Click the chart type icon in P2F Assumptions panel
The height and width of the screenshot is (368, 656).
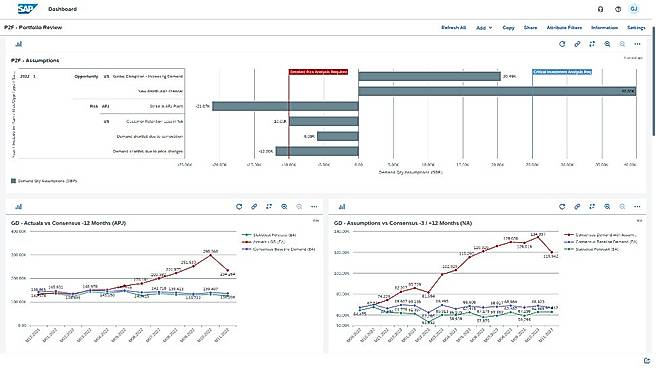(18, 44)
